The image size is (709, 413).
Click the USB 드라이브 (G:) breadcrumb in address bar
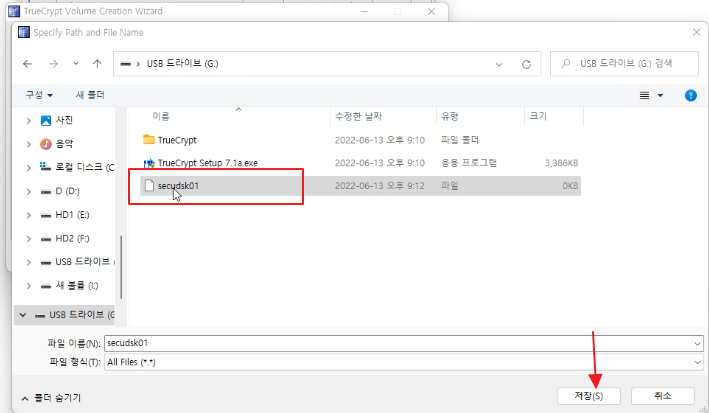[x=182, y=64]
